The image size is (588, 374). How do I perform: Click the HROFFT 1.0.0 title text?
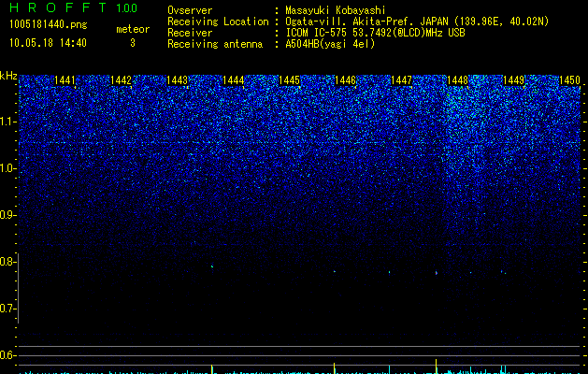tap(74, 7)
